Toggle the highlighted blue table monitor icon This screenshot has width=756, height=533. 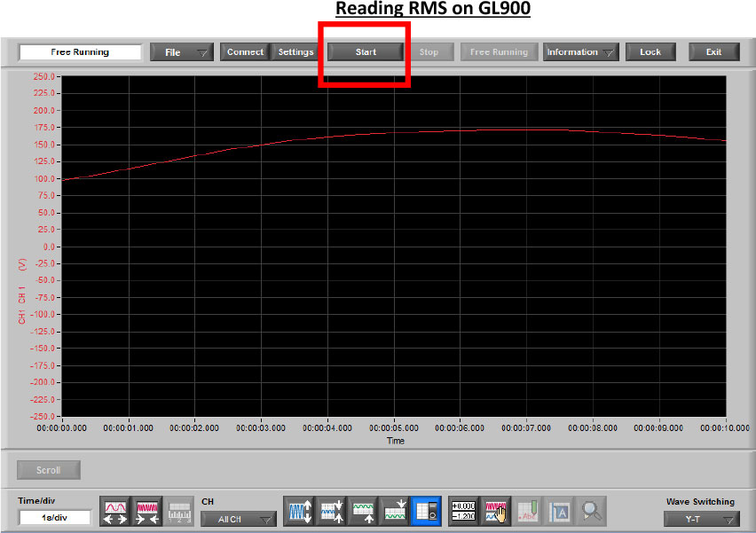tap(426, 512)
